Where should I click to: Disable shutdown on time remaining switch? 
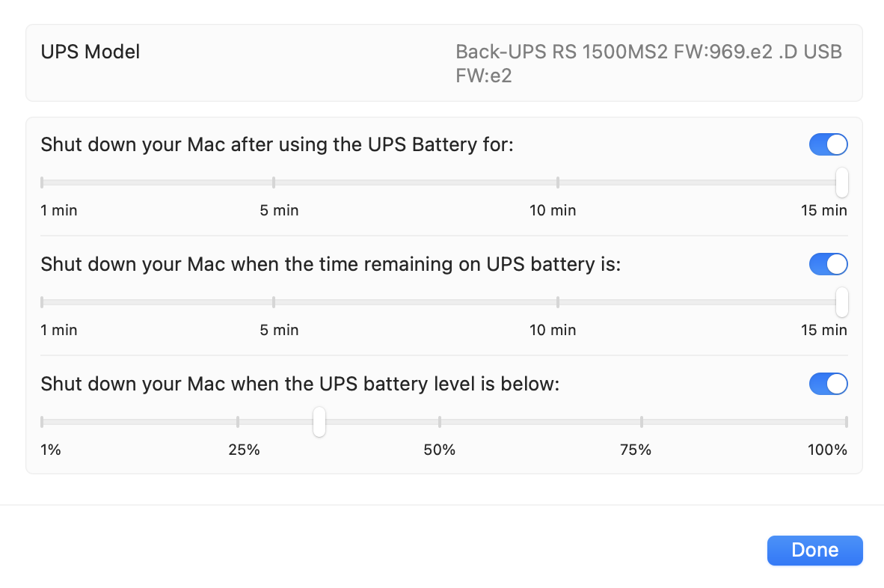(828, 264)
